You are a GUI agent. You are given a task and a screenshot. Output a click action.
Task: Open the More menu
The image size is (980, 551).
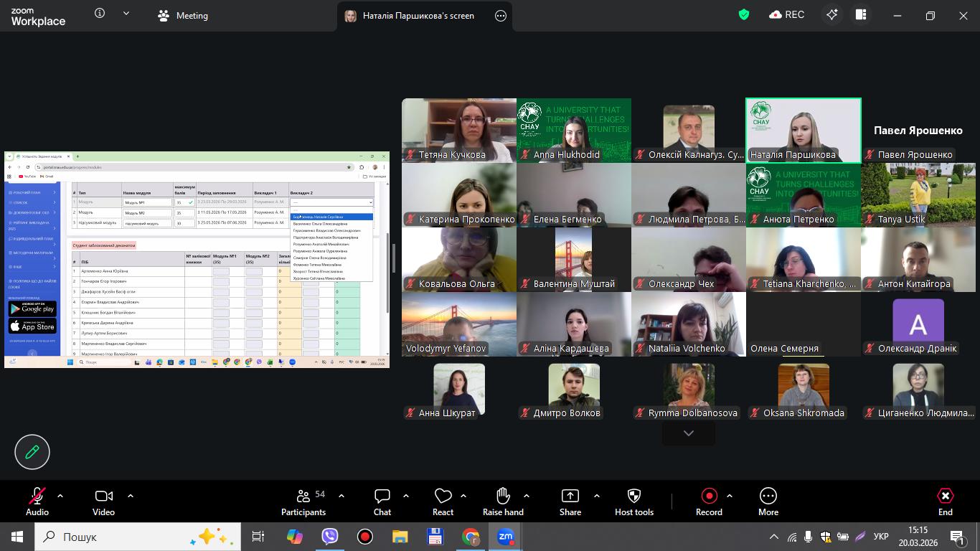pos(768,501)
